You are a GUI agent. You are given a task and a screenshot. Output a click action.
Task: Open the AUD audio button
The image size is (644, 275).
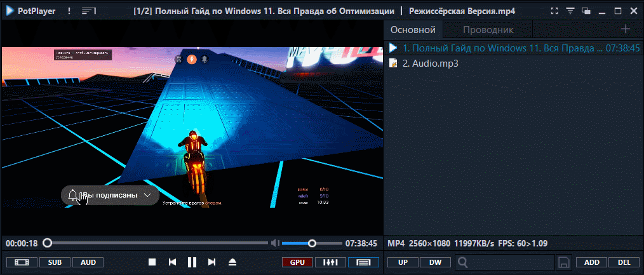click(x=88, y=262)
